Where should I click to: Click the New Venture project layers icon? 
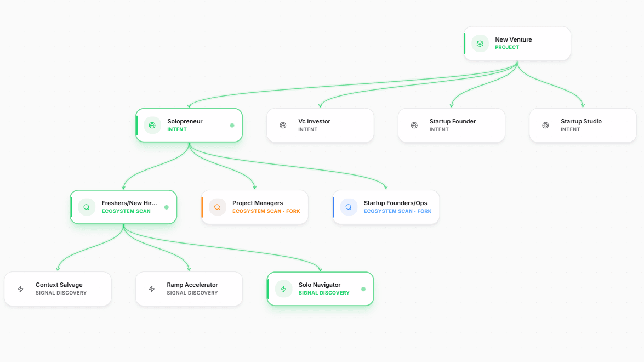tap(480, 43)
